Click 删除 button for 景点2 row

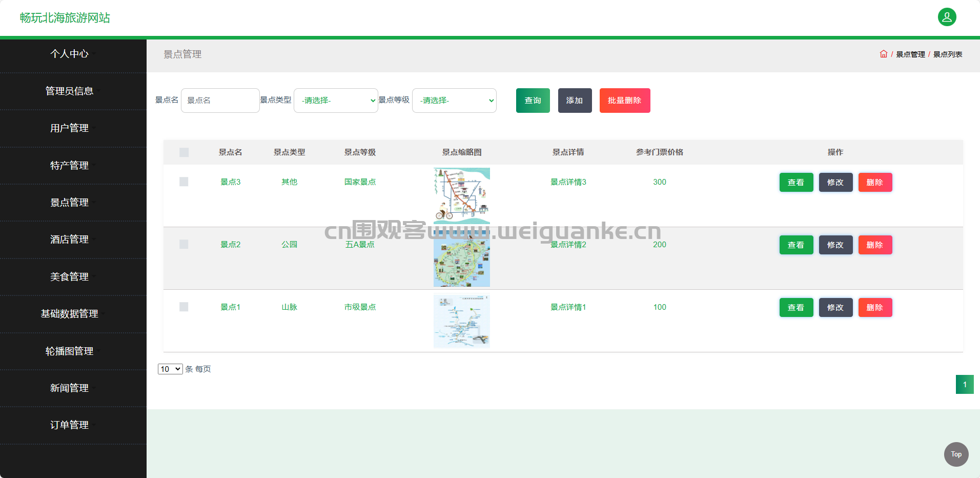875,245
